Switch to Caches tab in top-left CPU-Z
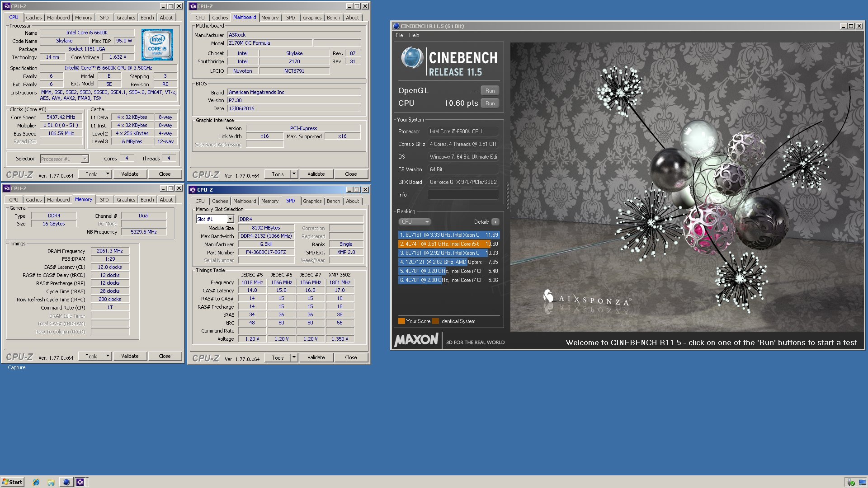 (33, 18)
